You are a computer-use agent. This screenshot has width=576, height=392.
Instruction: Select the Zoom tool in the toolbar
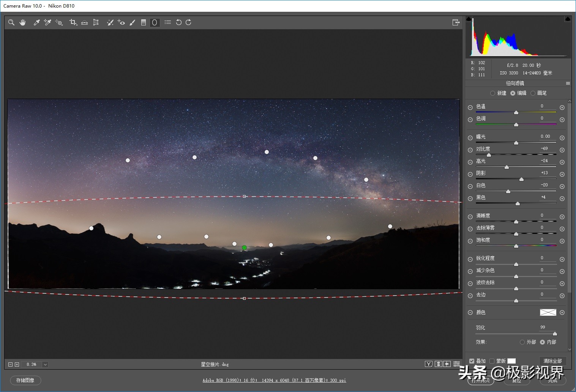pyautogui.click(x=11, y=22)
